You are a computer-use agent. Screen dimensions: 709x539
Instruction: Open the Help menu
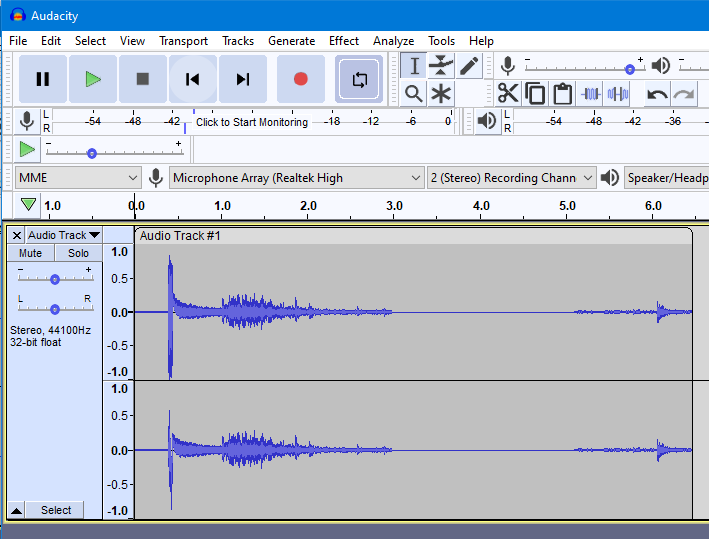click(x=481, y=41)
